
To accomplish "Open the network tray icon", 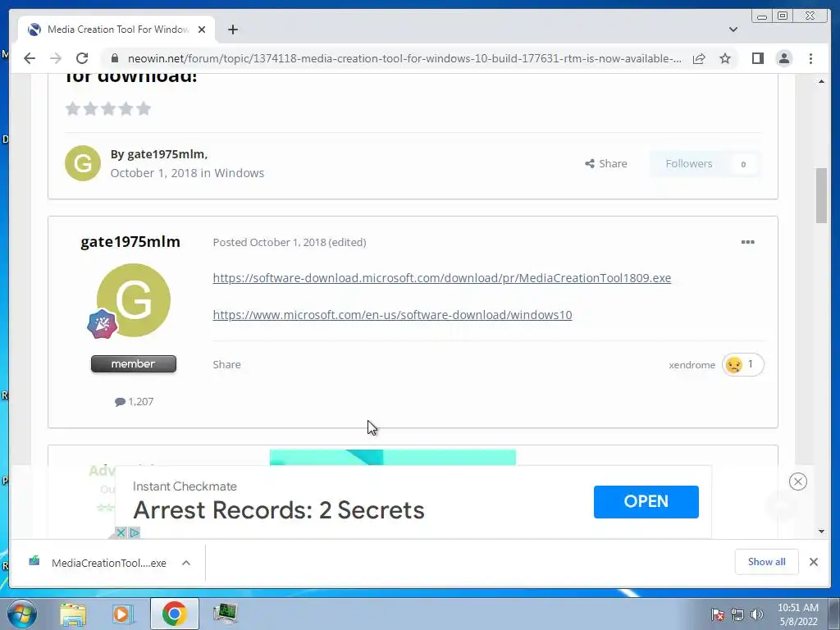I will coord(737,614).
